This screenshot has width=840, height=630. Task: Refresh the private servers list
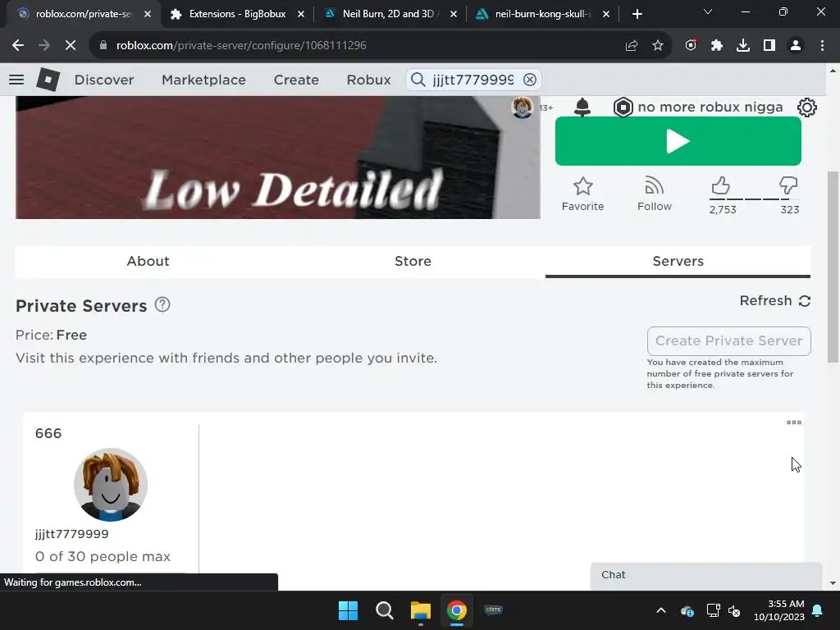pyautogui.click(x=775, y=301)
